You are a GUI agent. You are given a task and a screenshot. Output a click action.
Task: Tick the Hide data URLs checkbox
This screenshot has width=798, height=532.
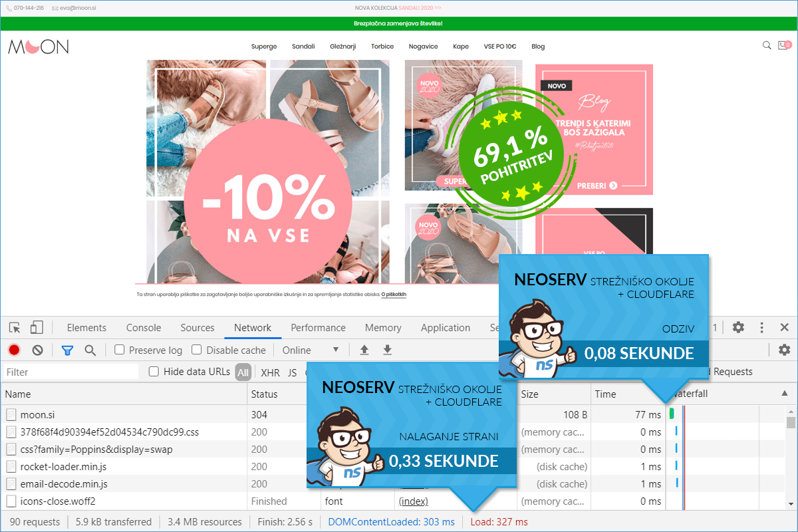(x=154, y=372)
